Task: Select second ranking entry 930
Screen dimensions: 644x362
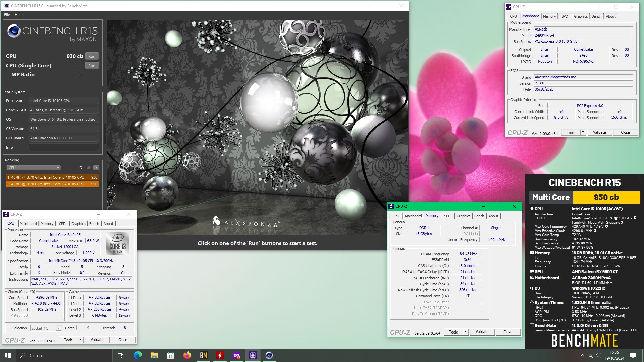Action: pyautogui.click(x=52, y=184)
